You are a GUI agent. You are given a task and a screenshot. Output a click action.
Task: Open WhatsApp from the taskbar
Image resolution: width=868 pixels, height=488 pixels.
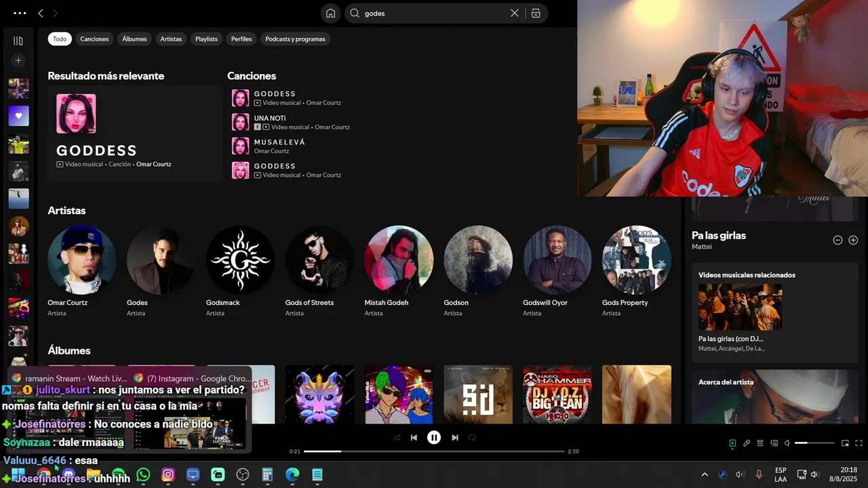[143, 475]
